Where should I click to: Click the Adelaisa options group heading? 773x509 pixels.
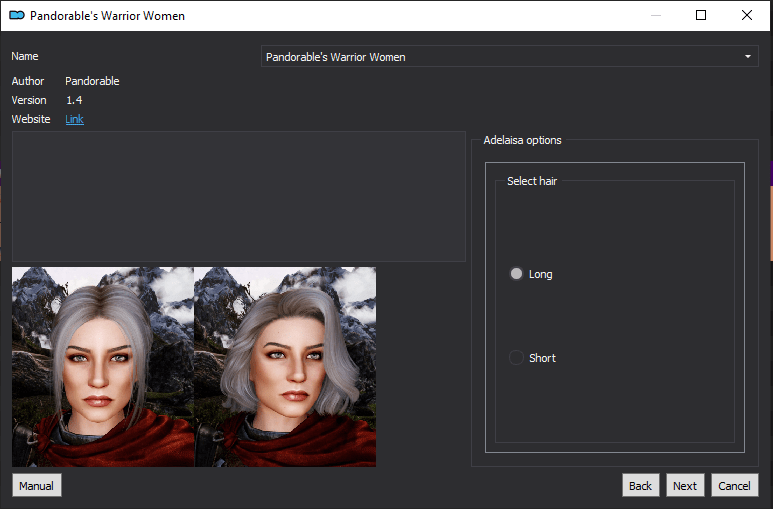[522, 140]
